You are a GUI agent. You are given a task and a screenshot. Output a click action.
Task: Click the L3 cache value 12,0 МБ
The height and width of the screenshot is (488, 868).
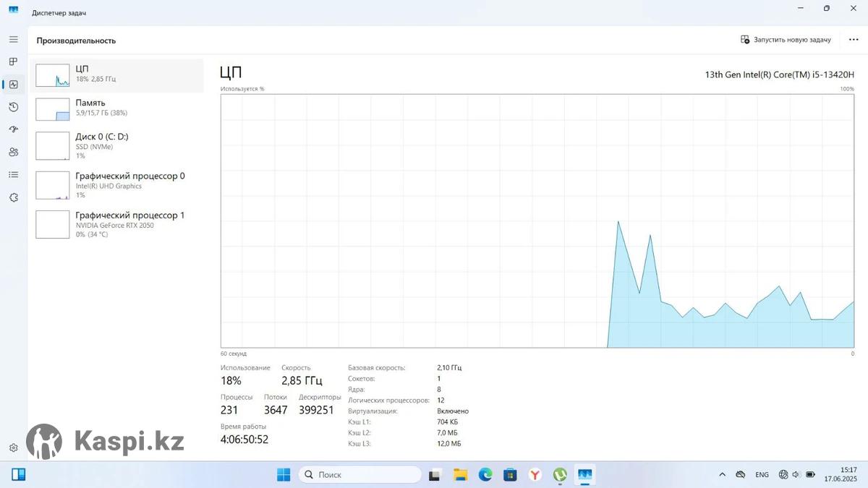(449, 443)
